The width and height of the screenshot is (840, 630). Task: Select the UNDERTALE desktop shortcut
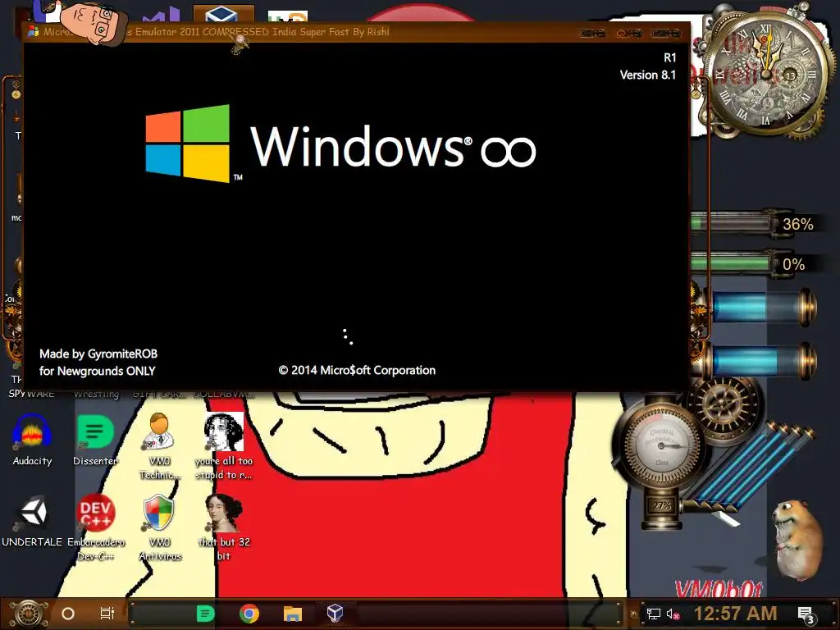(x=32, y=521)
